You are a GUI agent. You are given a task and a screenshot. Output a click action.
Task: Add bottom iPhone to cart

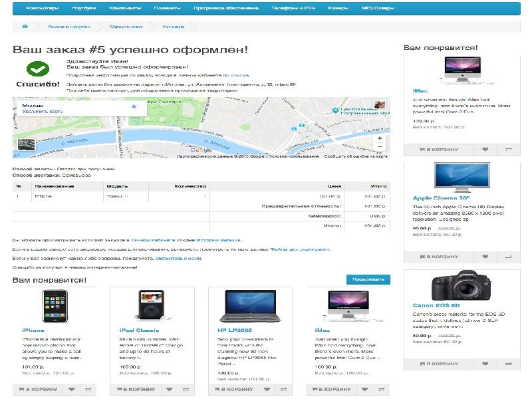38,389
